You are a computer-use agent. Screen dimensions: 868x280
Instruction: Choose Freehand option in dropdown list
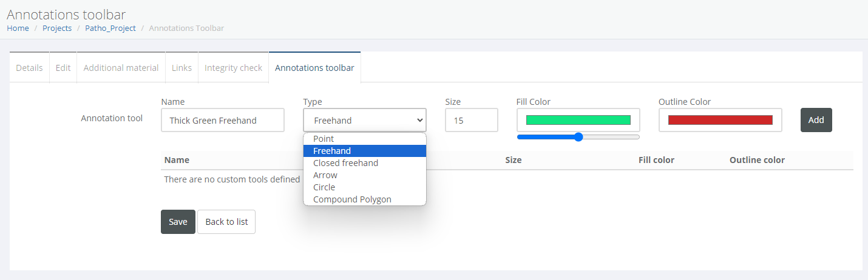point(332,151)
